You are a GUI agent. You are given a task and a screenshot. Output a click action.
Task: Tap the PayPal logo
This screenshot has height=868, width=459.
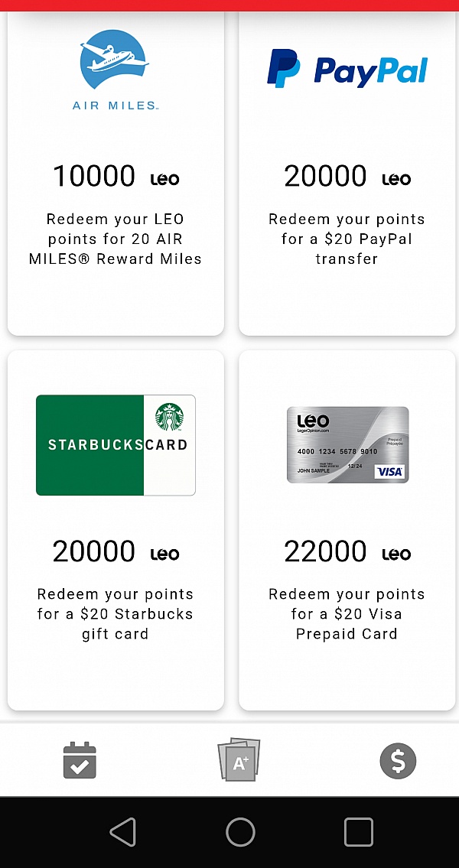[347, 68]
